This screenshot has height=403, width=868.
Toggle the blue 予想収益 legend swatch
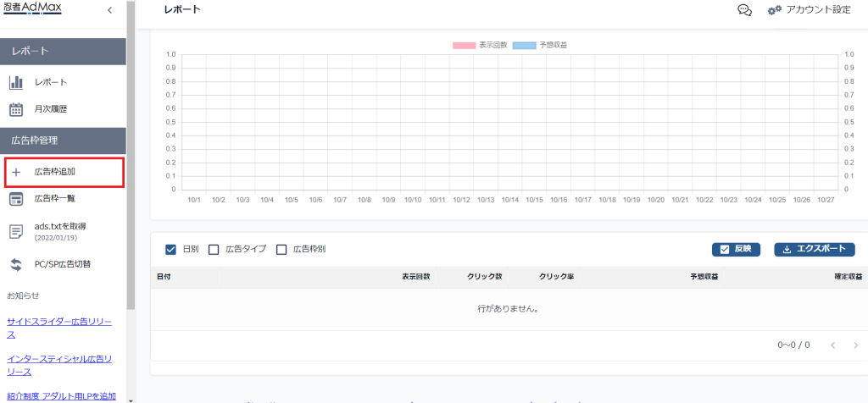pyautogui.click(x=524, y=46)
